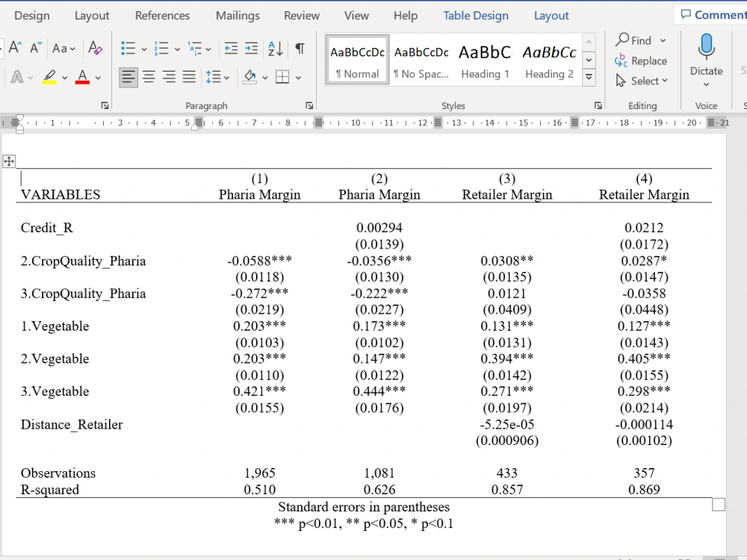The height and width of the screenshot is (560, 747).
Task: Click the Comments button
Action: 712,15
